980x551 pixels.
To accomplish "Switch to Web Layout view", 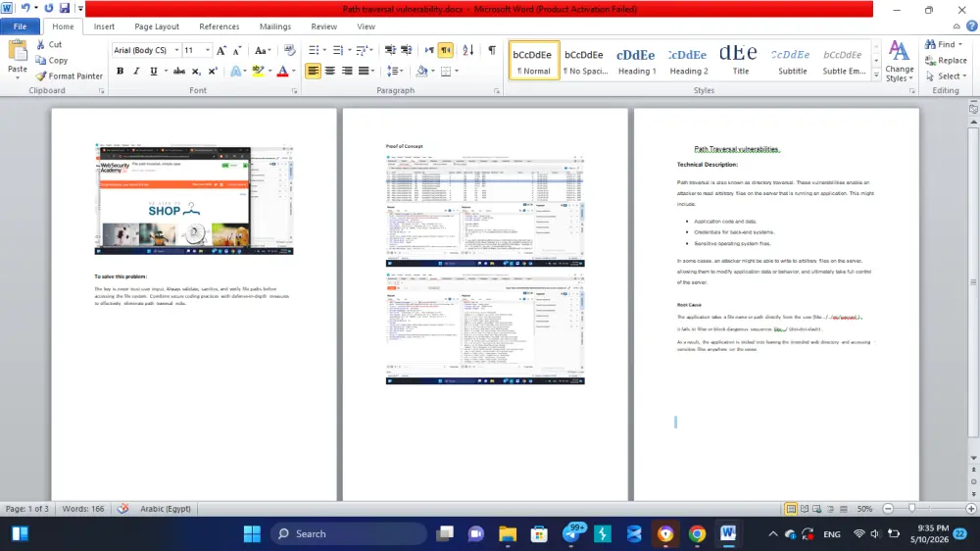I will pos(817,509).
